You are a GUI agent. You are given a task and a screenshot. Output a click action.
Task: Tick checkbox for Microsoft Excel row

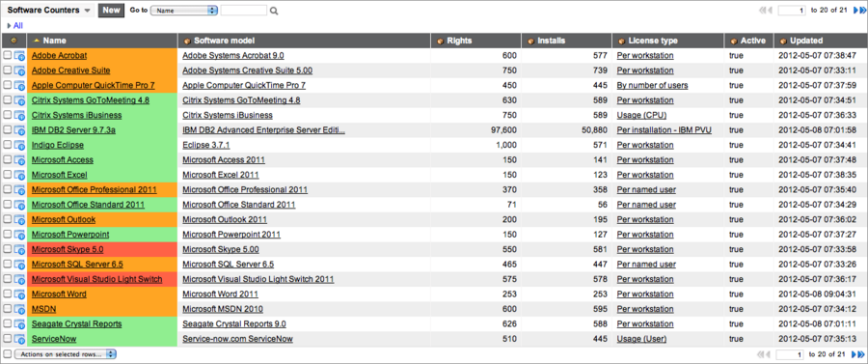point(7,175)
